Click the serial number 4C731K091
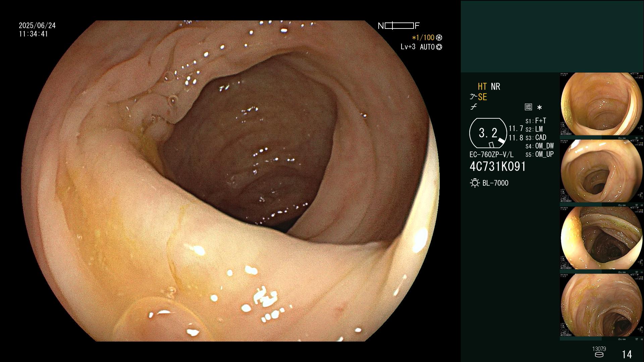The width and height of the screenshot is (644, 362). [498, 167]
